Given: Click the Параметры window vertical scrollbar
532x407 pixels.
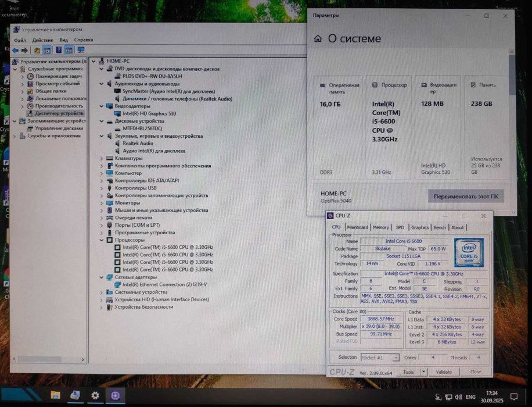Looking at the screenshot, I should coord(512,76).
